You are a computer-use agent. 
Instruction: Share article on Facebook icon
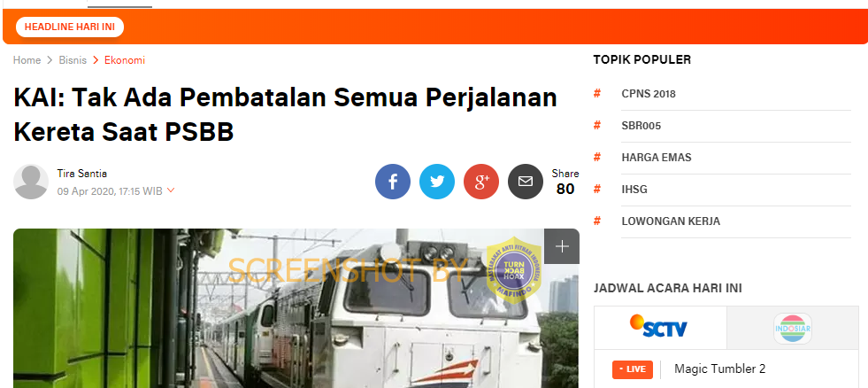pyautogui.click(x=393, y=182)
